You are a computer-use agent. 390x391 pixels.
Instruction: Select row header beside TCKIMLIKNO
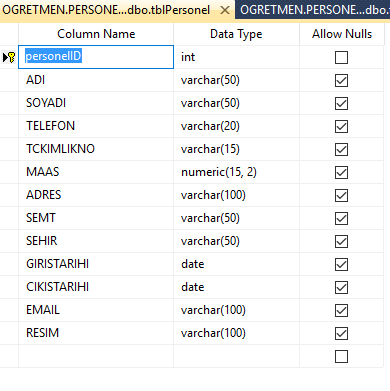tap(9, 149)
